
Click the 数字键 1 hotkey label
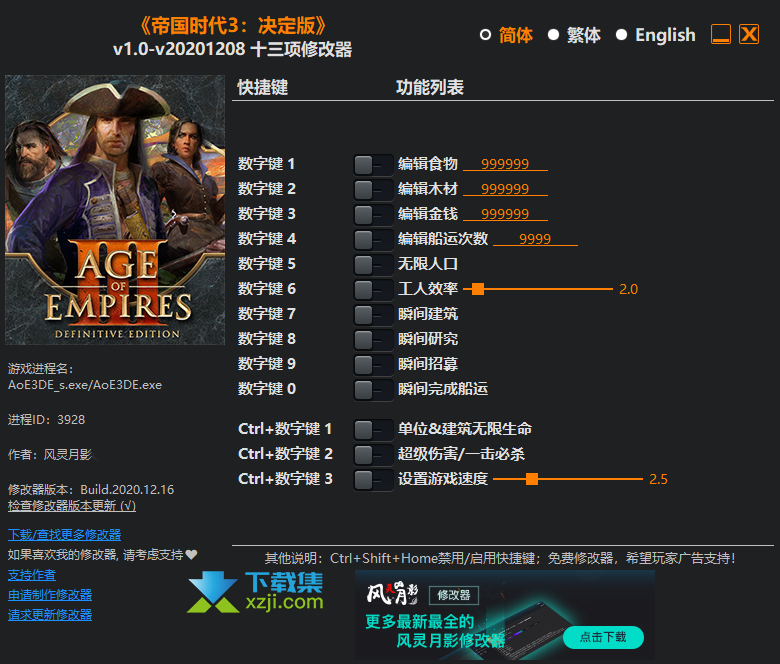click(x=267, y=164)
